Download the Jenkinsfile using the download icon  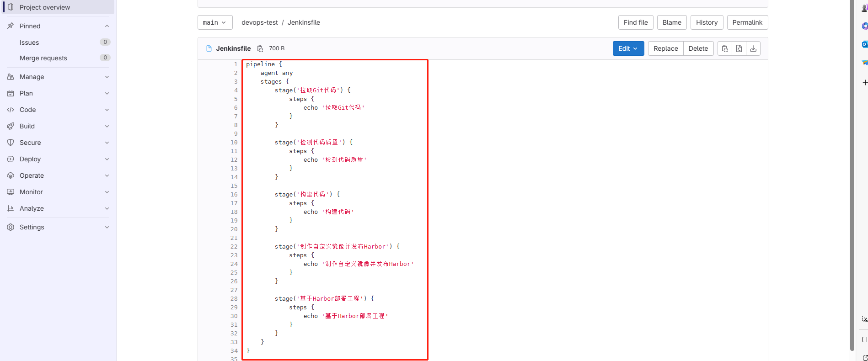pyautogui.click(x=753, y=48)
